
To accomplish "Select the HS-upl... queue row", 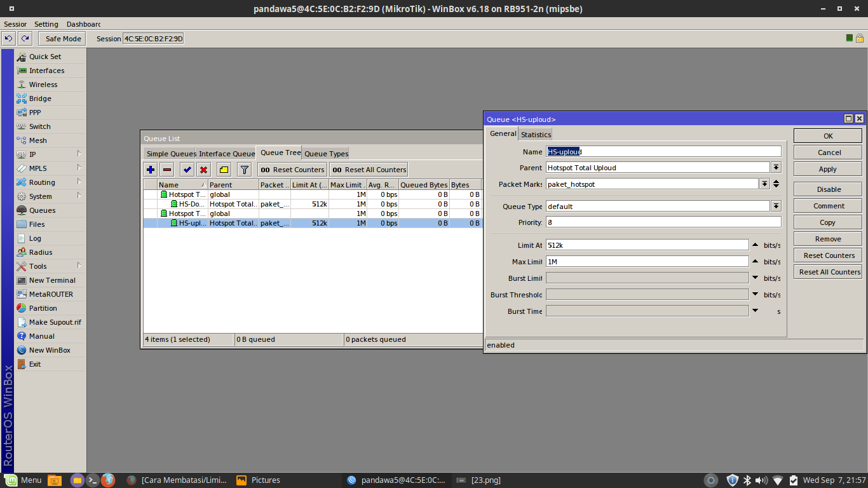I will coord(313,223).
